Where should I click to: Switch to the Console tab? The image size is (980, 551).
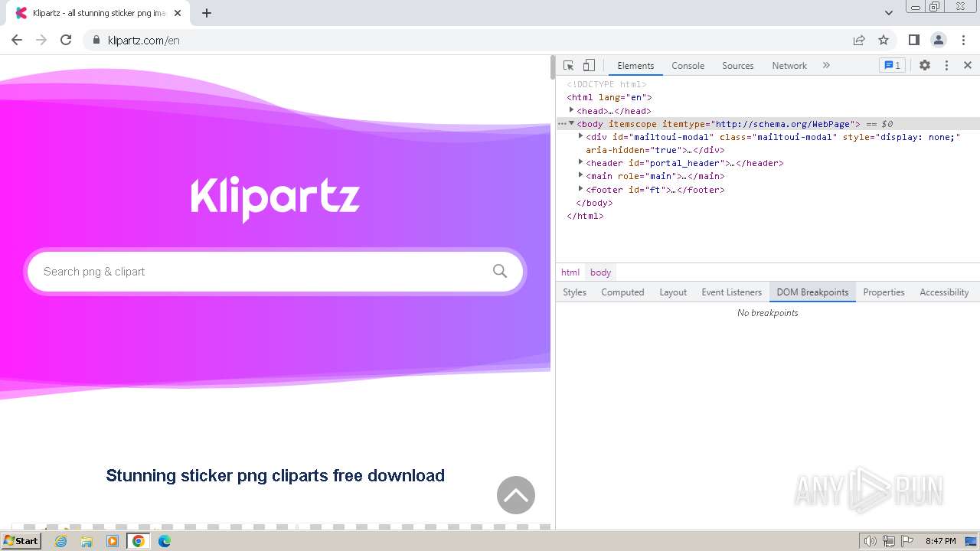coord(688,66)
